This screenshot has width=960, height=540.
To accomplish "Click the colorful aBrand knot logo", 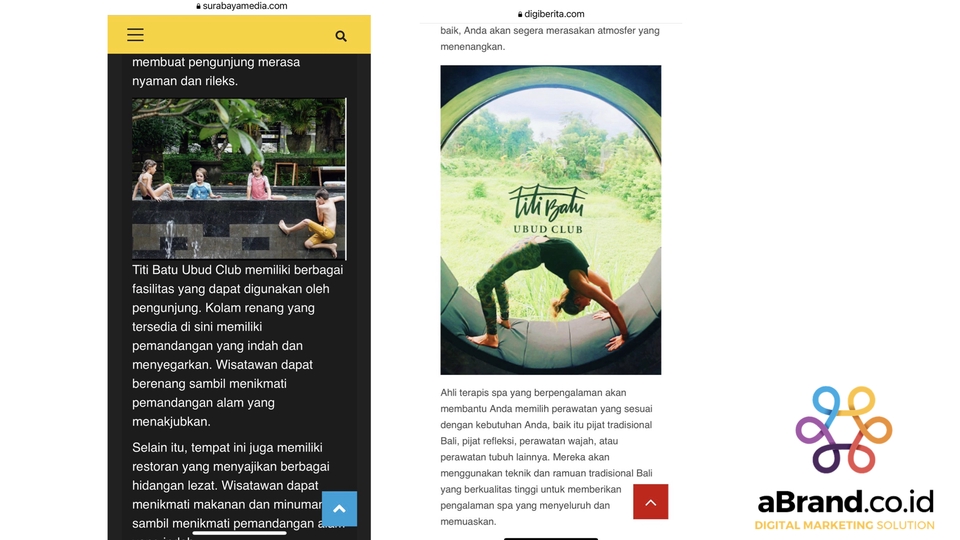I will [x=844, y=430].
